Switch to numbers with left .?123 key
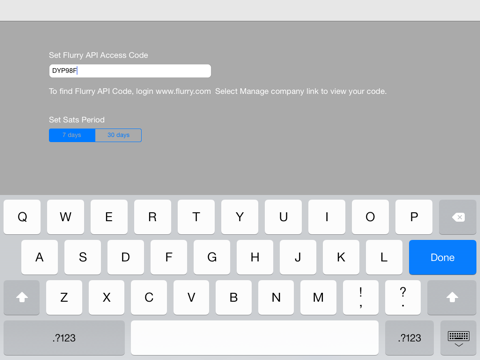The height and width of the screenshot is (360, 480). pyautogui.click(x=64, y=338)
